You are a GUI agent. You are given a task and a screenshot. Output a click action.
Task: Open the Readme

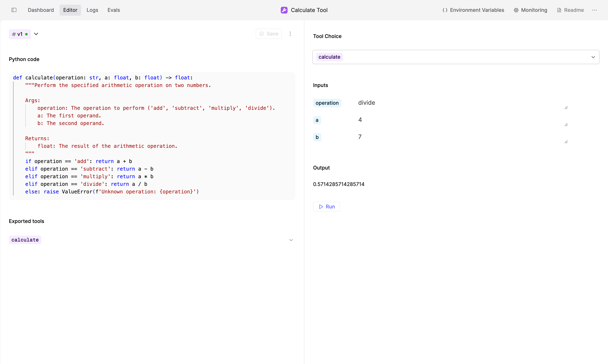(570, 10)
